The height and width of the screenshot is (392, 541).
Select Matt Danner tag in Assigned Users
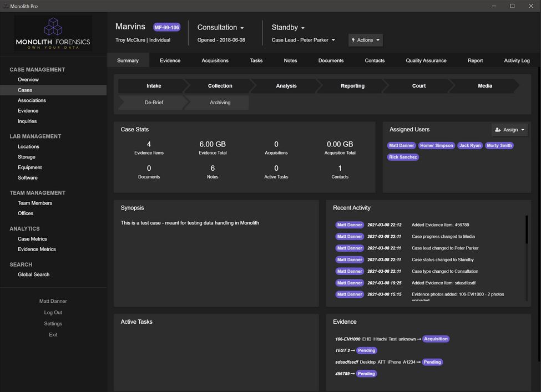pos(401,145)
